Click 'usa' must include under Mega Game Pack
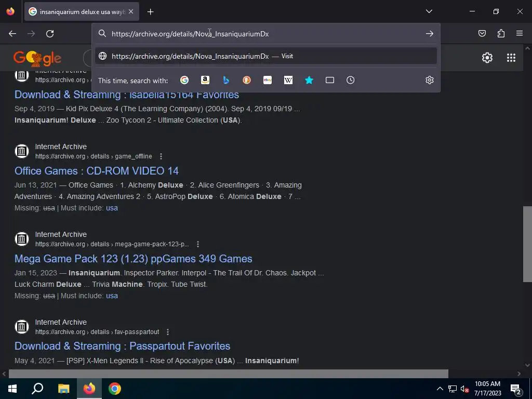532x399 pixels. point(112,296)
